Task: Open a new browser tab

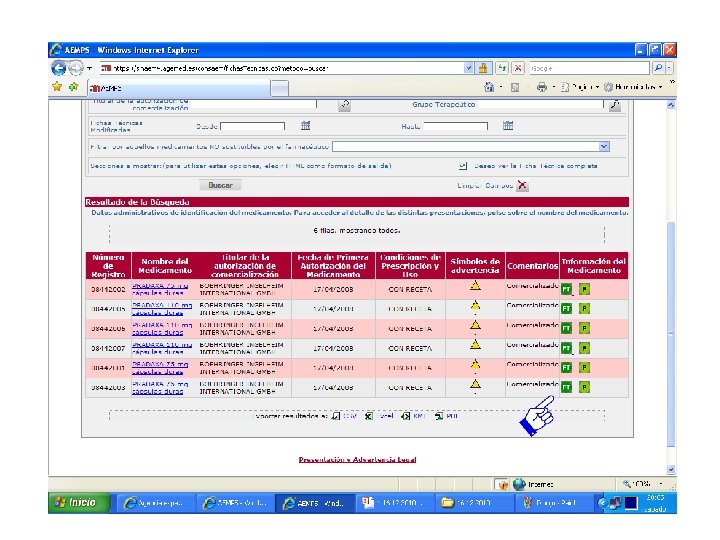Action: (280, 88)
